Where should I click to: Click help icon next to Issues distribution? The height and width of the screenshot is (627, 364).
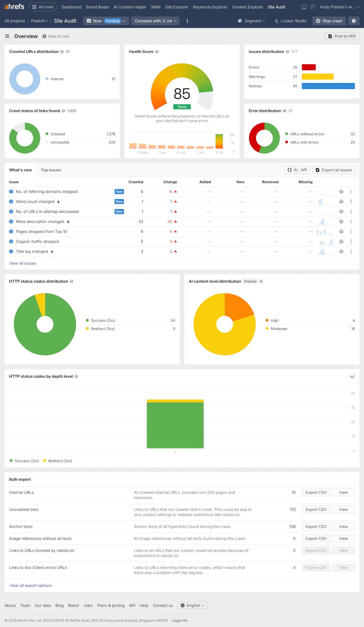[x=287, y=52]
